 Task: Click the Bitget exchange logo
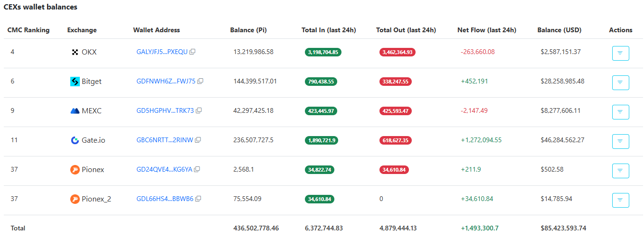[75, 82]
